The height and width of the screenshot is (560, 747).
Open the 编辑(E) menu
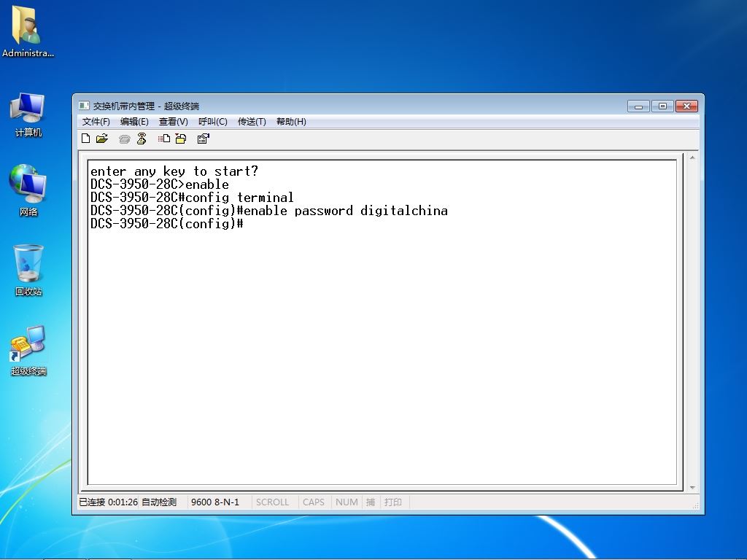[x=134, y=122]
